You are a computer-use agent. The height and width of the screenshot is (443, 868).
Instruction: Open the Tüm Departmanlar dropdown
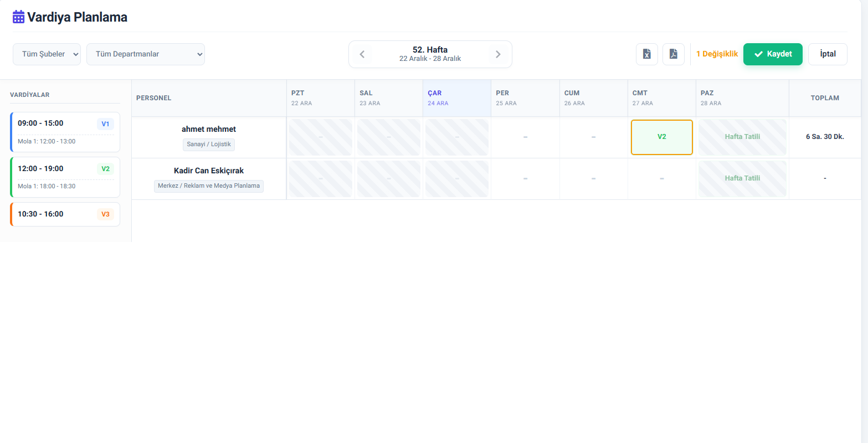(x=146, y=54)
